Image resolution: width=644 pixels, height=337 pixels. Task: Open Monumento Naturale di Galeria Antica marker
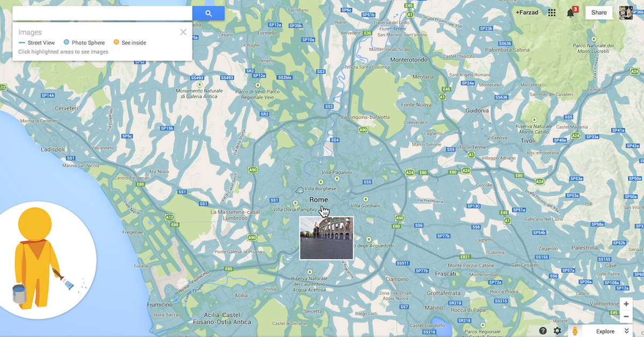point(200,84)
